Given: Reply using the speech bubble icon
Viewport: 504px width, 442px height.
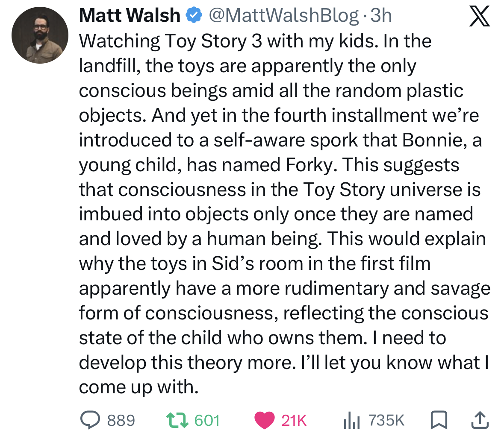Looking at the screenshot, I should point(90,420).
